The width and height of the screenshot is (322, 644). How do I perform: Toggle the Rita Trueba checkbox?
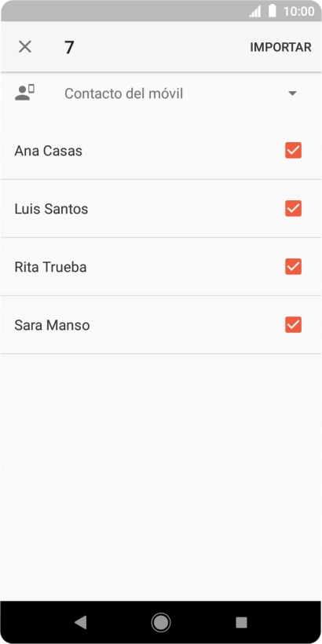click(293, 266)
